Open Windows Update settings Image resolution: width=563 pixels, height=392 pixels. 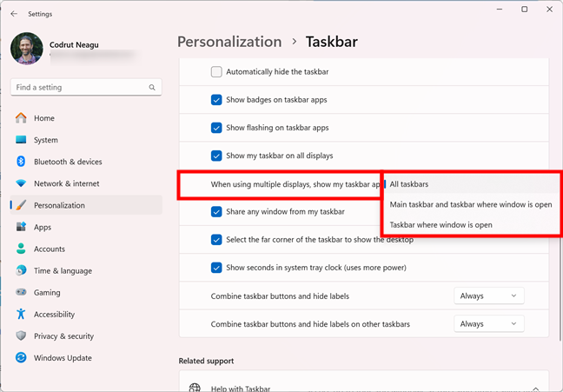pos(86,358)
